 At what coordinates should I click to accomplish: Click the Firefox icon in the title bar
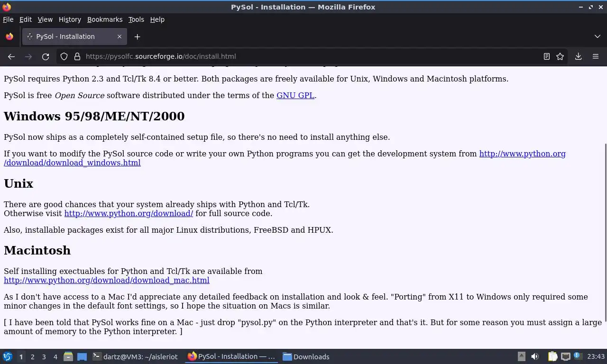click(7, 7)
